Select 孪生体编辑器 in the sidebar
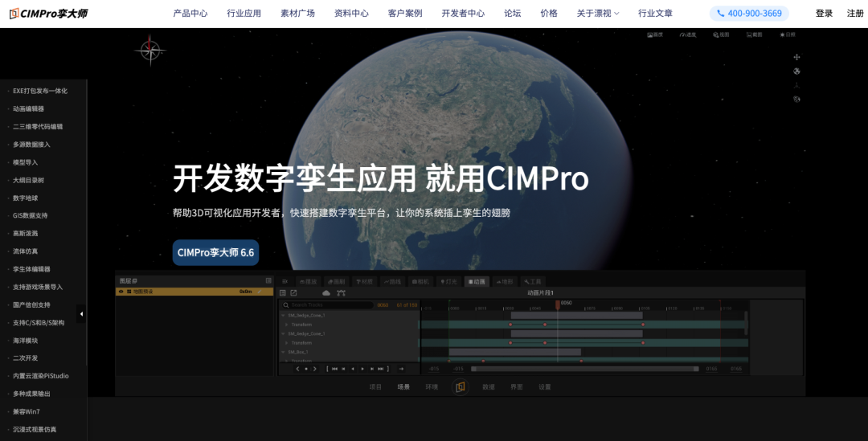The image size is (868, 441). pos(31,269)
